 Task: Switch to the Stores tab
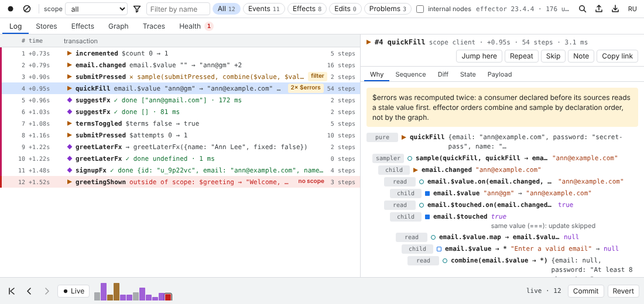click(x=46, y=26)
